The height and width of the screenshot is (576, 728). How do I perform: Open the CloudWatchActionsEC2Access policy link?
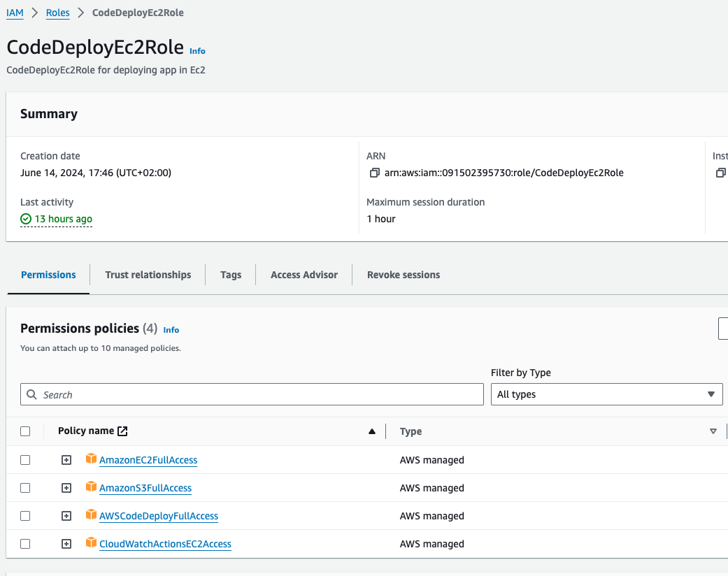tap(165, 544)
